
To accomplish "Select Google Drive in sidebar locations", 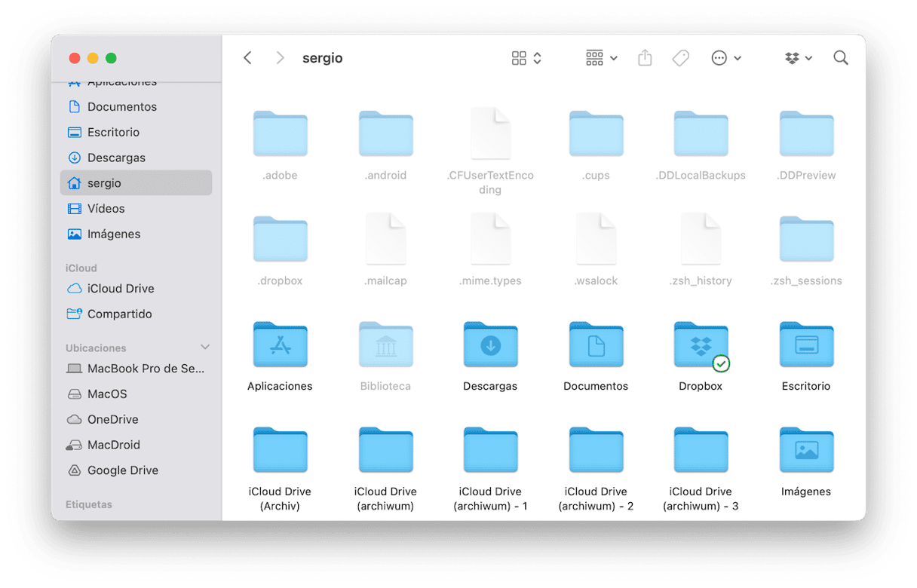I will coord(122,470).
